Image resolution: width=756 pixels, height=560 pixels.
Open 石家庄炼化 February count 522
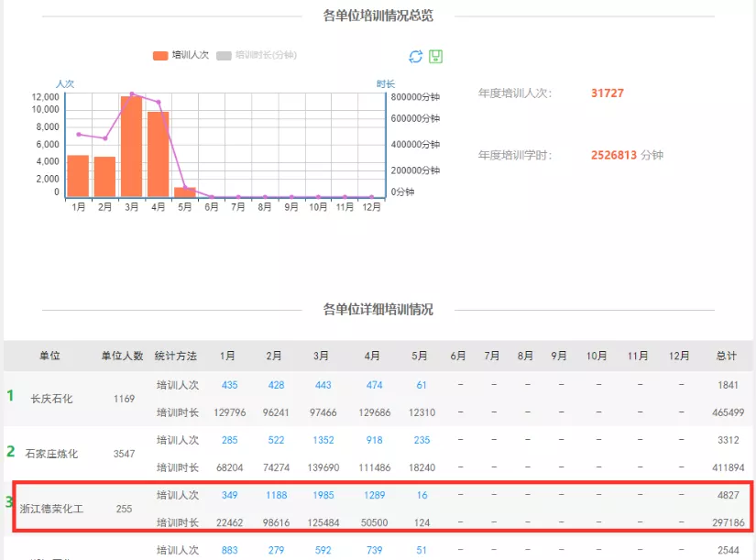coord(275,440)
